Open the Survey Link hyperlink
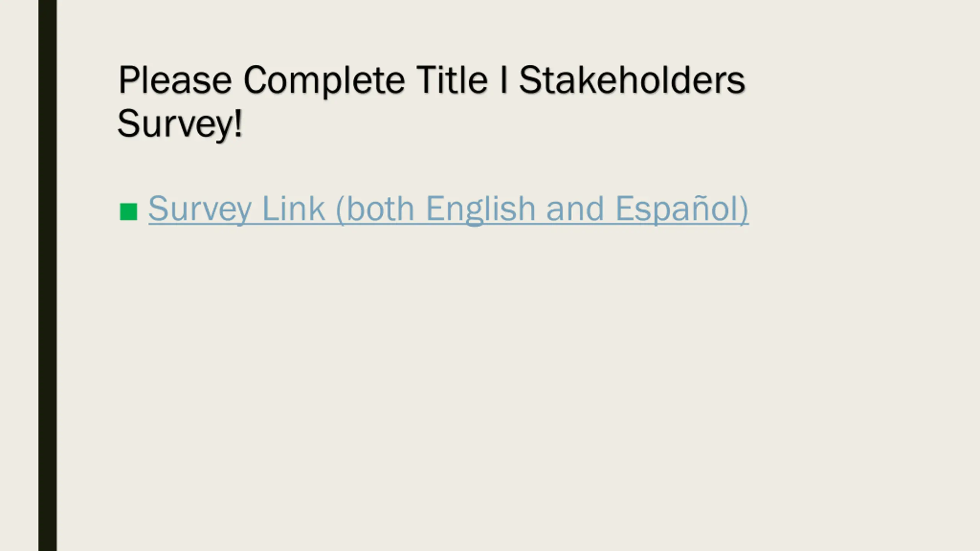 (x=448, y=209)
